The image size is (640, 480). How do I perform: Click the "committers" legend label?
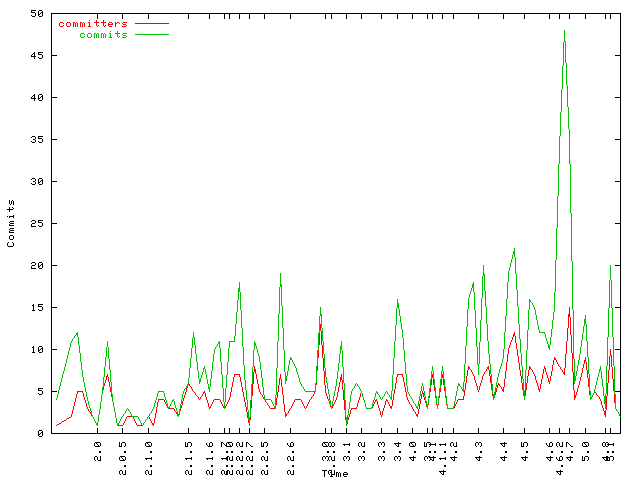click(x=93, y=23)
